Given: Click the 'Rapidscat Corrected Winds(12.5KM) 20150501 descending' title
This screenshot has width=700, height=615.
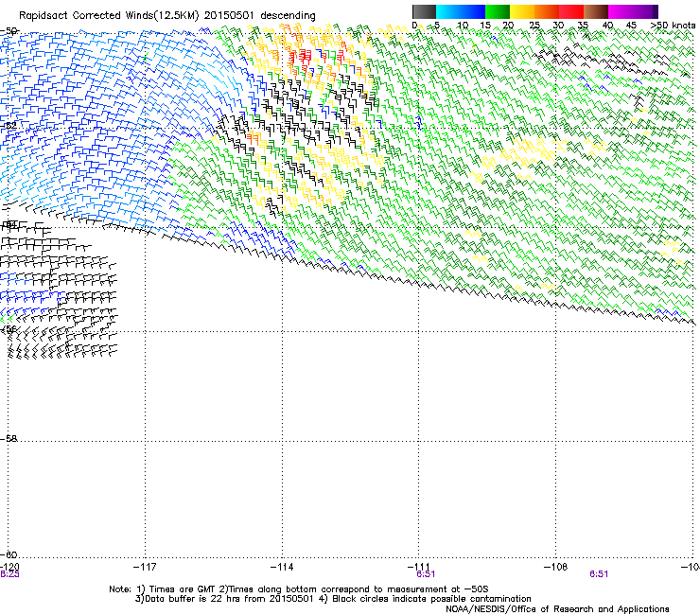Looking at the screenshot, I should [x=167, y=15].
